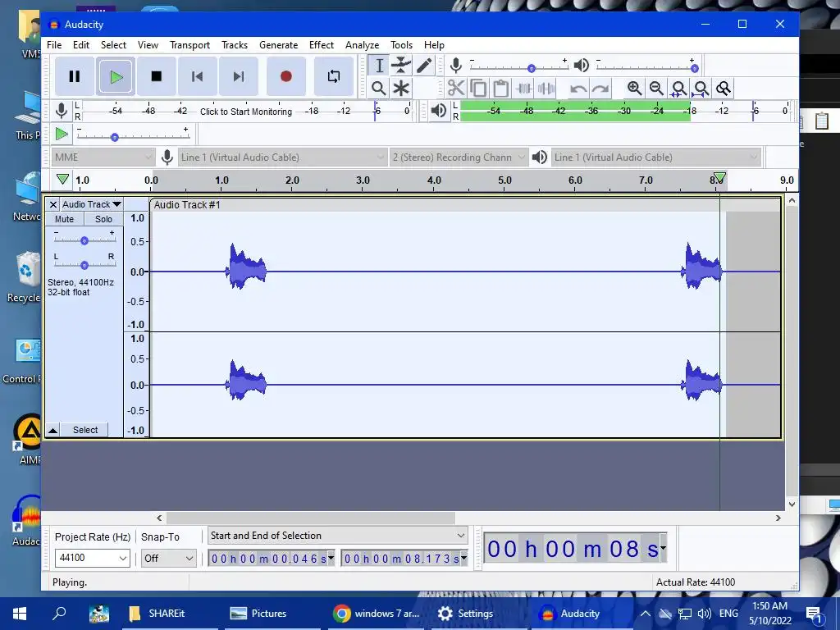Click the track Select button
The height and width of the screenshot is (630, 840).
tap(84, 430)
